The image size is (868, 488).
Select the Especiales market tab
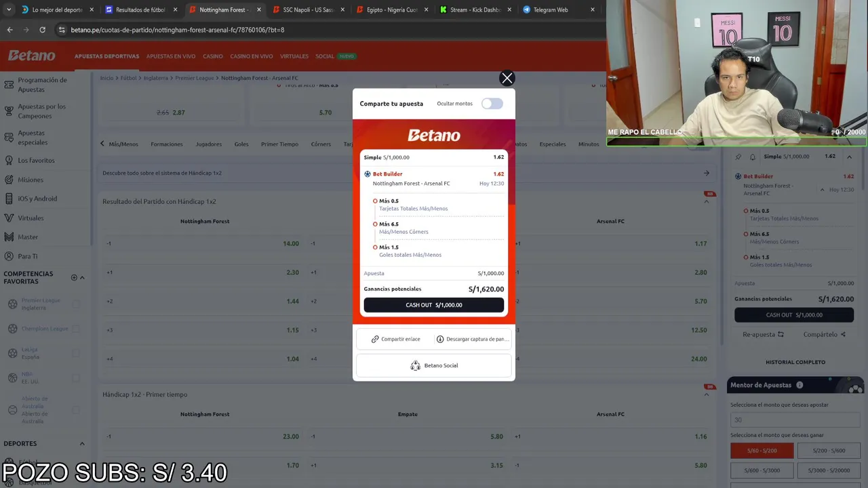[553, 144]
